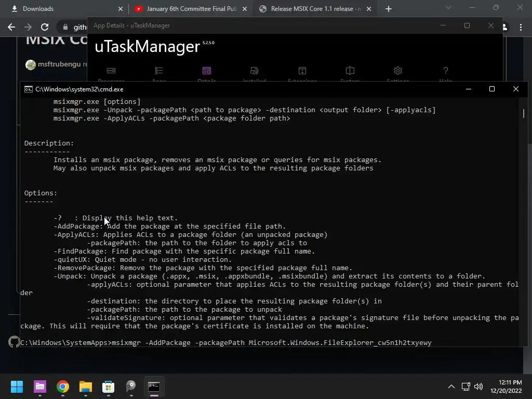
Task: Open uTaskManager Settings gear icon
Action: [398, 71]
